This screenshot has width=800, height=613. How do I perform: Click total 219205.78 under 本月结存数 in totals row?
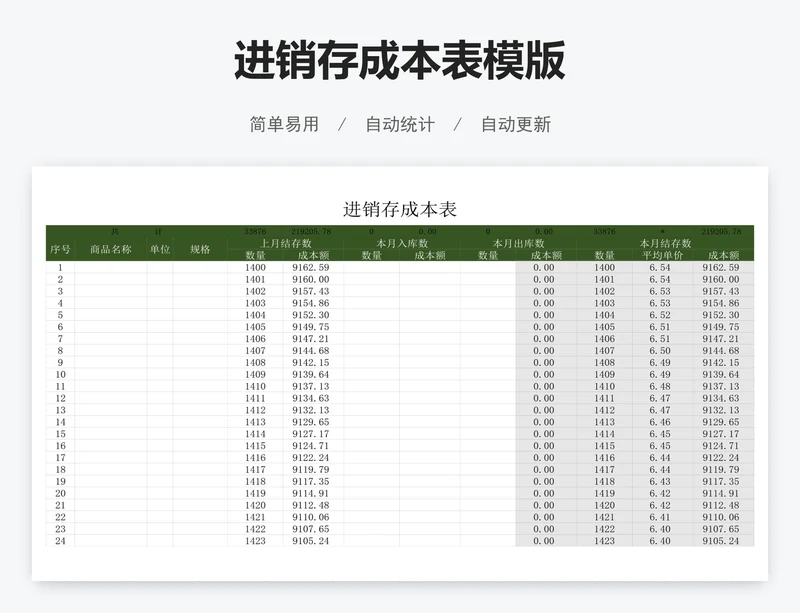point(721,232)
